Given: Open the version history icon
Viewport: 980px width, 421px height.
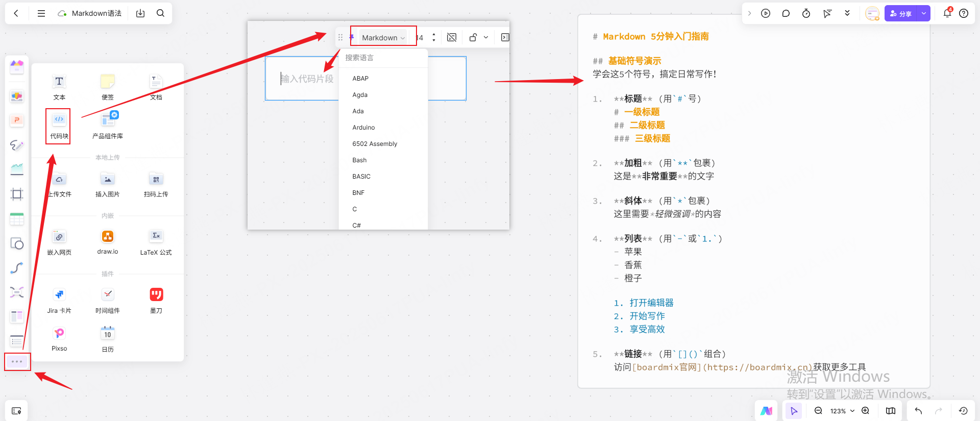Looking at the screenshot, I should (x=963, y=411).
